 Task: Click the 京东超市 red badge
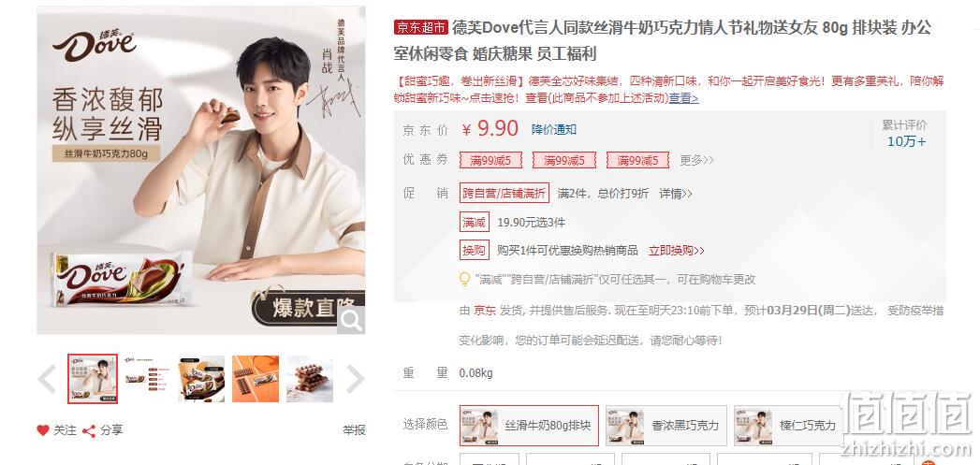click(420, 27)
